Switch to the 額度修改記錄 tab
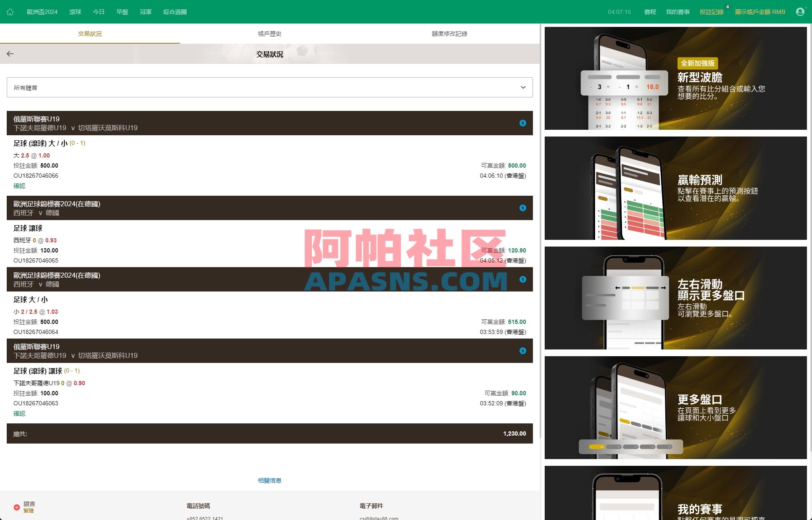Screen dimensions: 812x520 [449, 34]
